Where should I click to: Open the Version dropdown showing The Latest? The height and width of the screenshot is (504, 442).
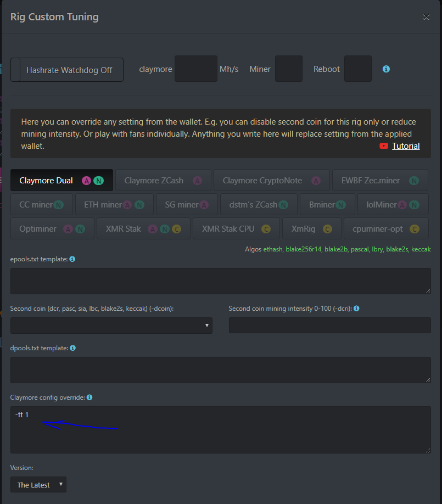click(38, 484)
